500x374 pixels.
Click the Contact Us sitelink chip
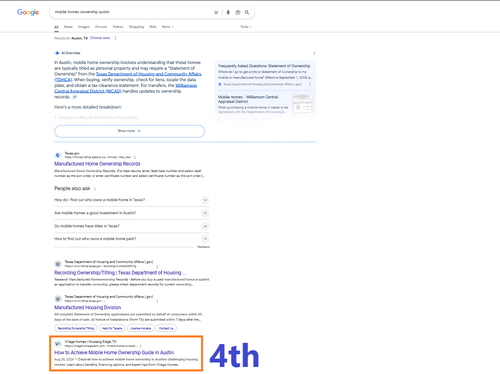166,328
